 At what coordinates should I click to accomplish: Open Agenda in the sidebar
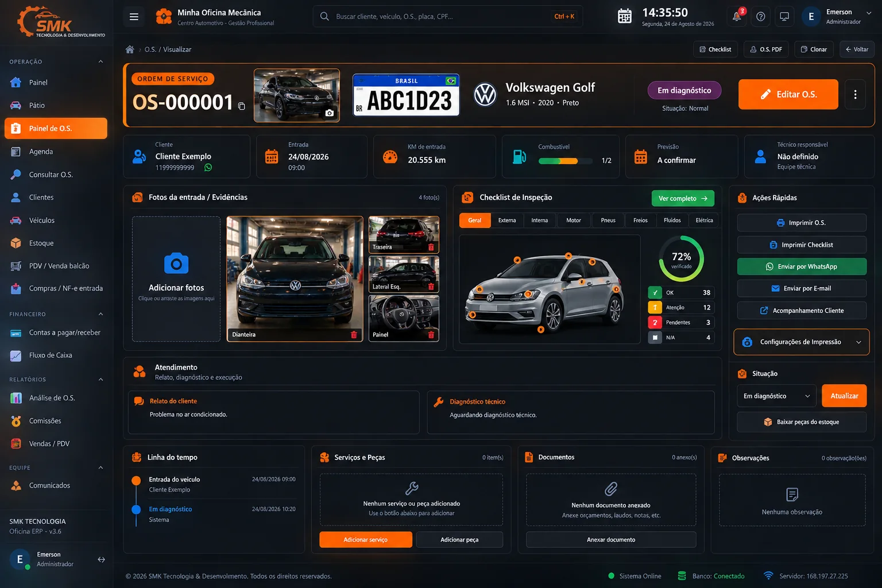point(56,152)
